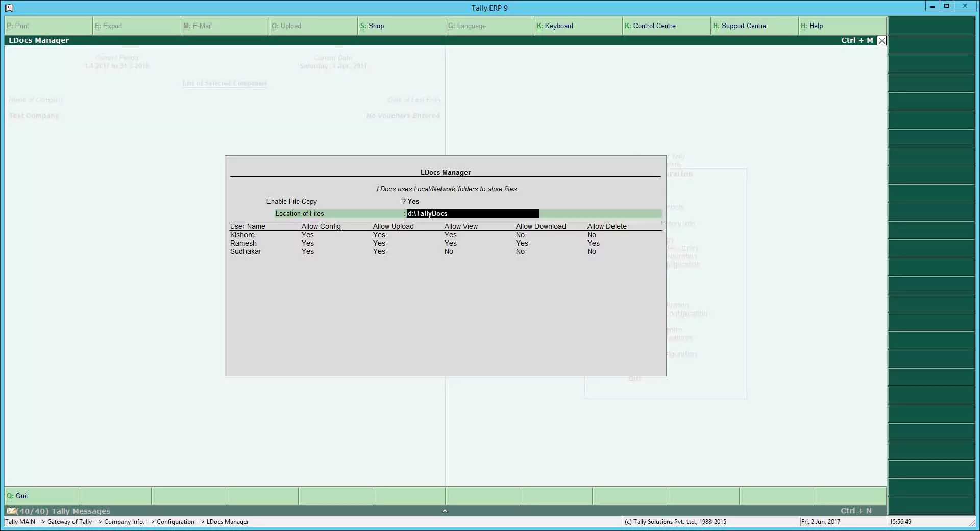980x531 pixels.
Task: Click the Ctrl + M label in title strip
Action: coord(857,41)
